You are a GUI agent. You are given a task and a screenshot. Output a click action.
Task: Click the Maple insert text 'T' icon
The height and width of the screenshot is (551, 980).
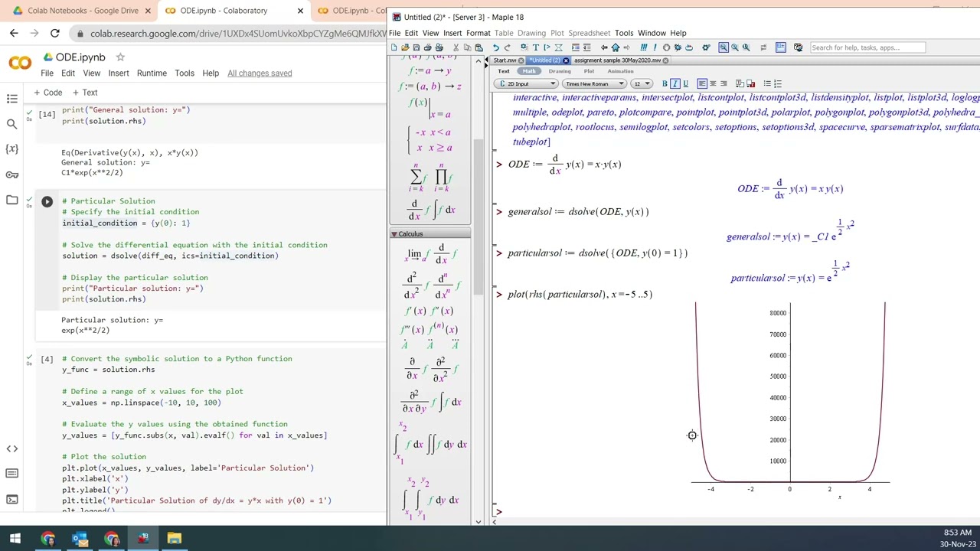pyautogui.click(x=536, y=47)
